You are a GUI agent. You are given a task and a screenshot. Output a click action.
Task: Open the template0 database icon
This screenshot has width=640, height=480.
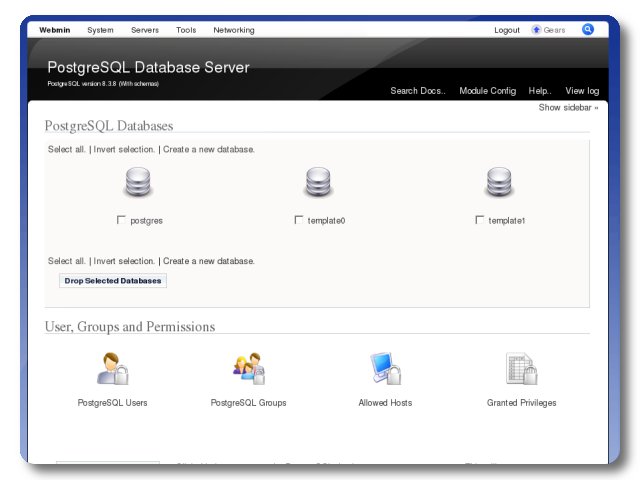[318, 184]
